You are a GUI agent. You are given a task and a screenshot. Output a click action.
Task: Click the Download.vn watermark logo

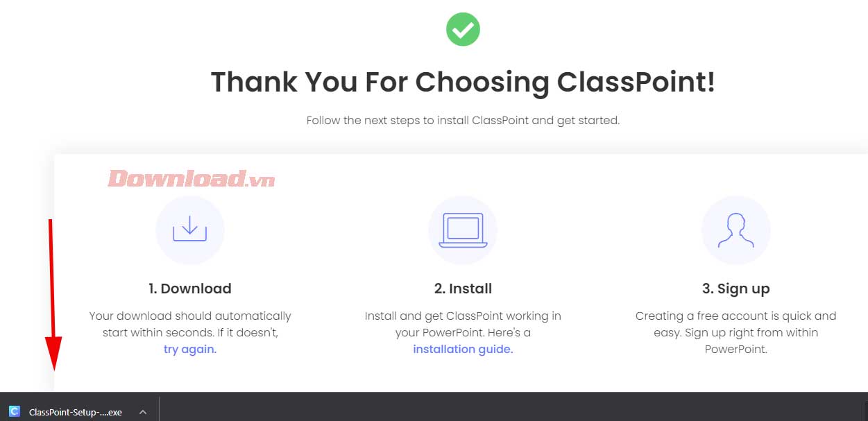tap(192, 179)
